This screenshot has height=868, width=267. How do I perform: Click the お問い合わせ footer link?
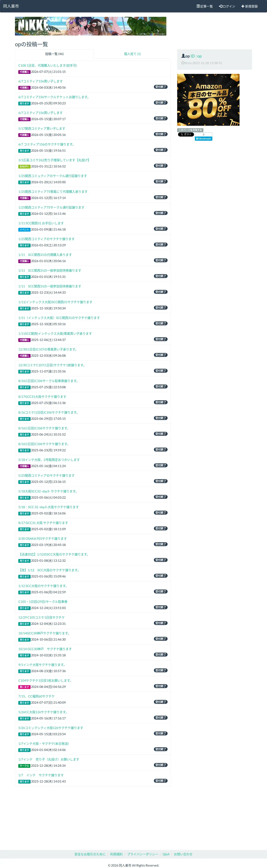pyautogui.click(x=183, y=854)
